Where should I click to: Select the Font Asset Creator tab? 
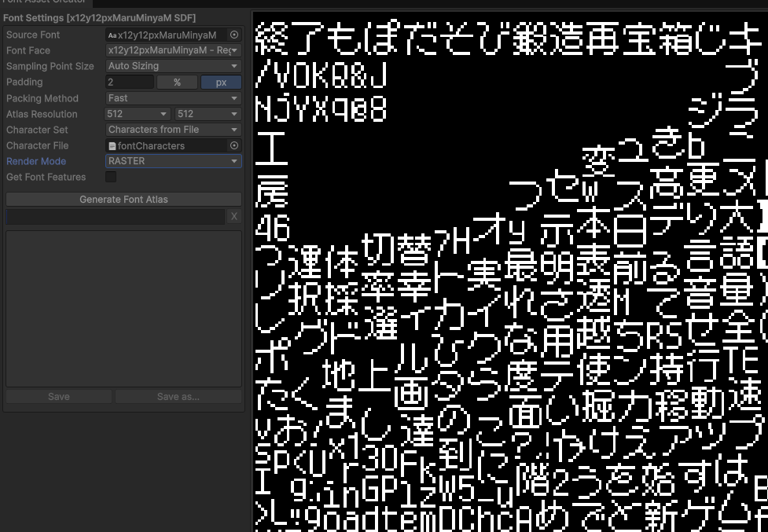(x=44, y=2)
